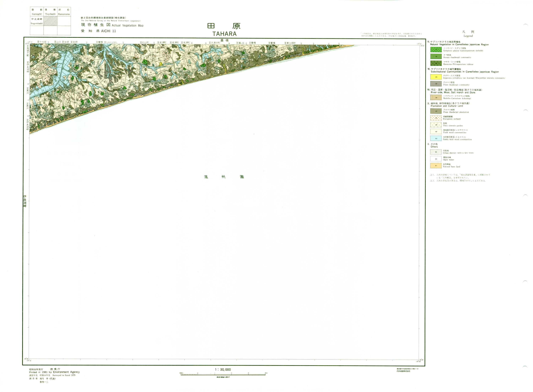
Task: Click the Persea thunbergii community swatch
Action: tap(436, 56)
